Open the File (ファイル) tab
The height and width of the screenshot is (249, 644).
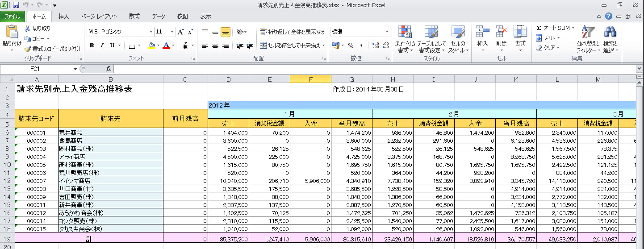pyautogui.click(x=12, y=17)
